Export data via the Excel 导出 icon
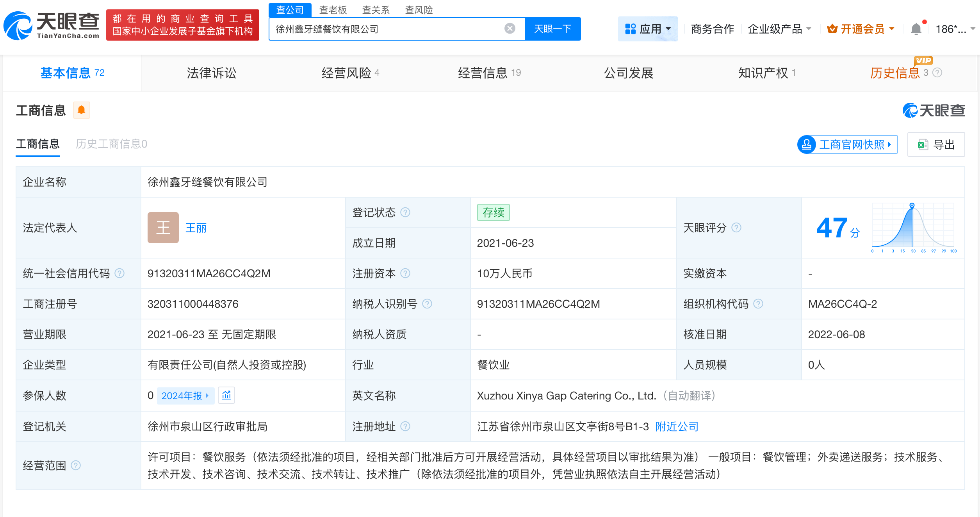The image size is (980, 517). point(935,144)
